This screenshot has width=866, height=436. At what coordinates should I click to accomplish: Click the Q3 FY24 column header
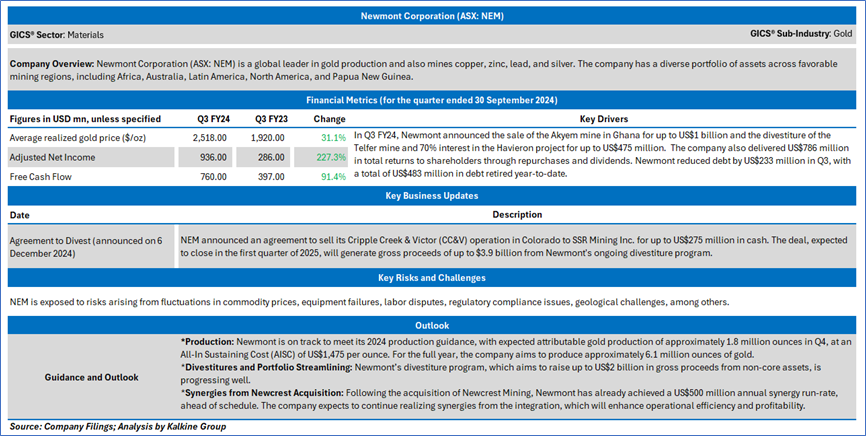(x=214, y=119)
